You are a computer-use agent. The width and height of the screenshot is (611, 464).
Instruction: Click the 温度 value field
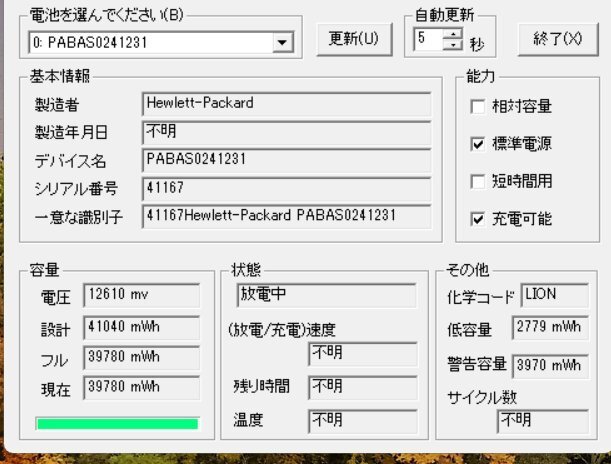coord(363,421)
